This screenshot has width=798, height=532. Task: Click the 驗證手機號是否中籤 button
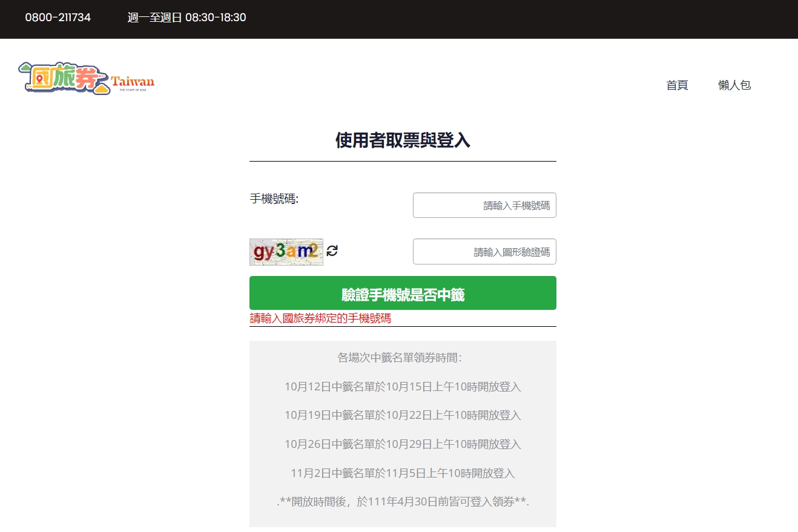pos(403,293)
